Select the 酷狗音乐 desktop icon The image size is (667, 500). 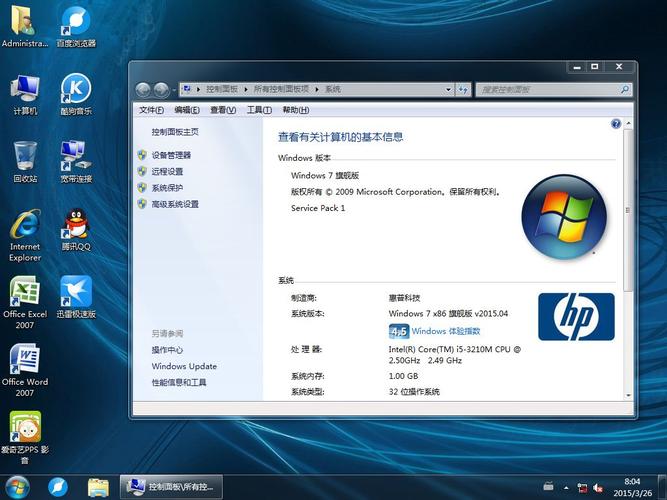coord(76,91)
